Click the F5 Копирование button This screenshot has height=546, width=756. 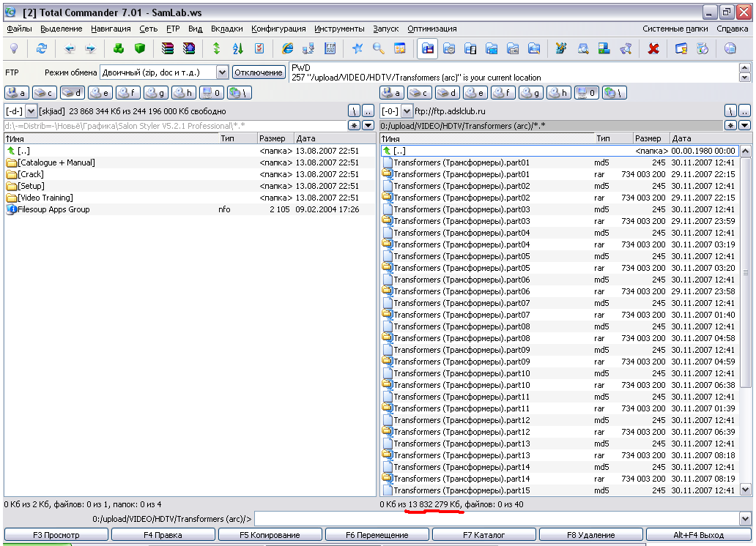point(270,535)
